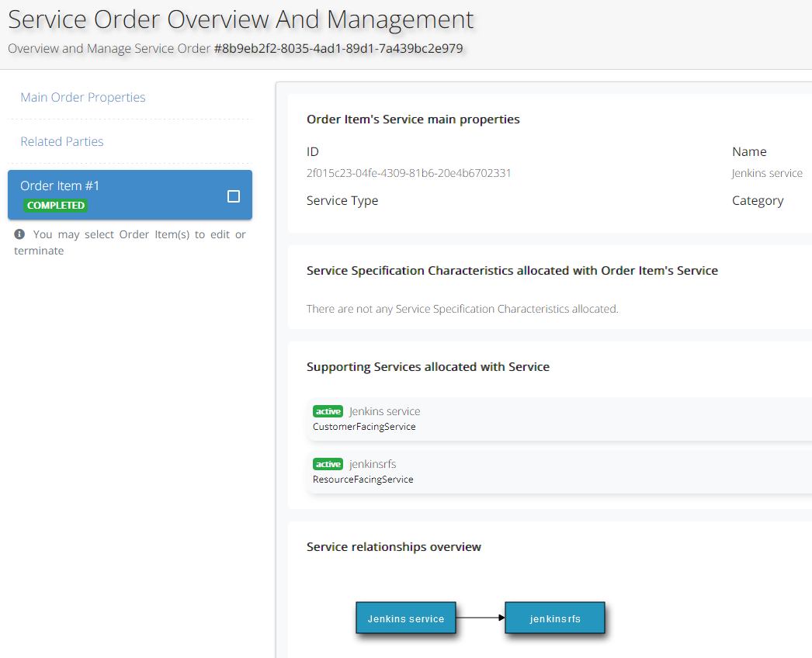812x658 pixels.
Task: Open the Jenkins service supporting service link
Action: 385,411
